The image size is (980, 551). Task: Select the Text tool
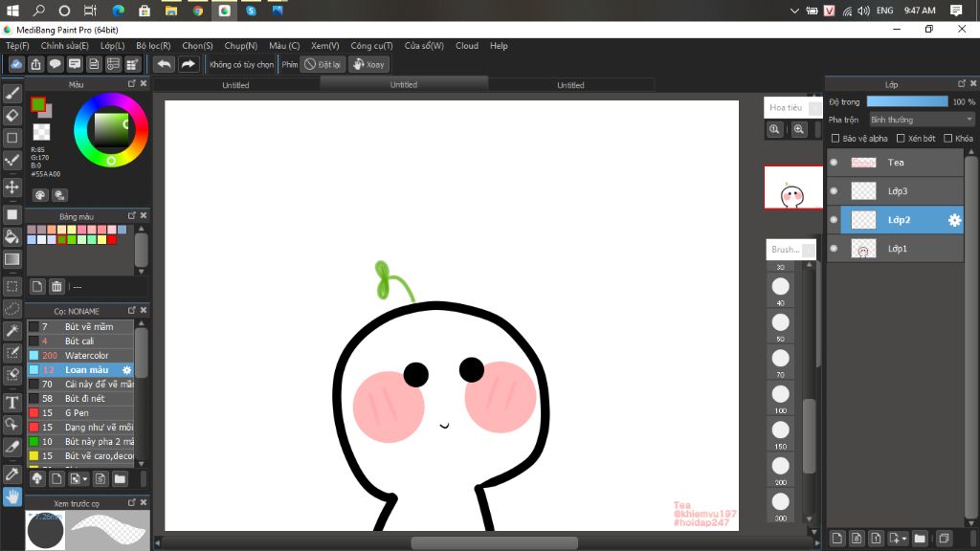coord(11,403)
